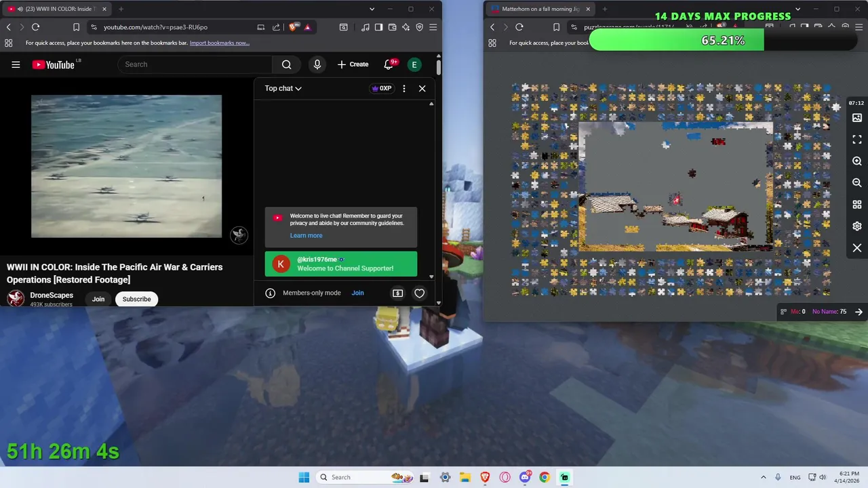Close the puzzle side toolbar
Viewport: 868px width, 488px height.
(x=857, y=248)
